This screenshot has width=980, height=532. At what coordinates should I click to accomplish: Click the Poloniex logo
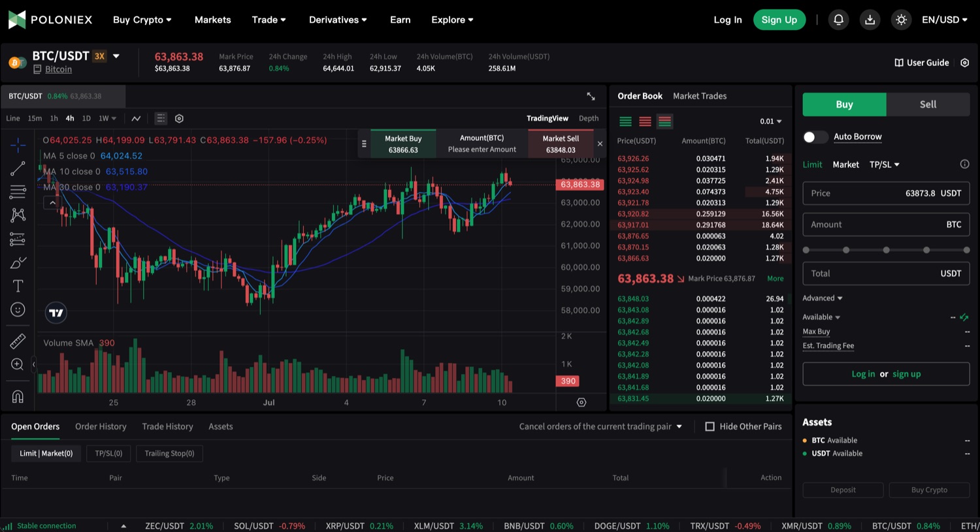(x=50, y=20)
